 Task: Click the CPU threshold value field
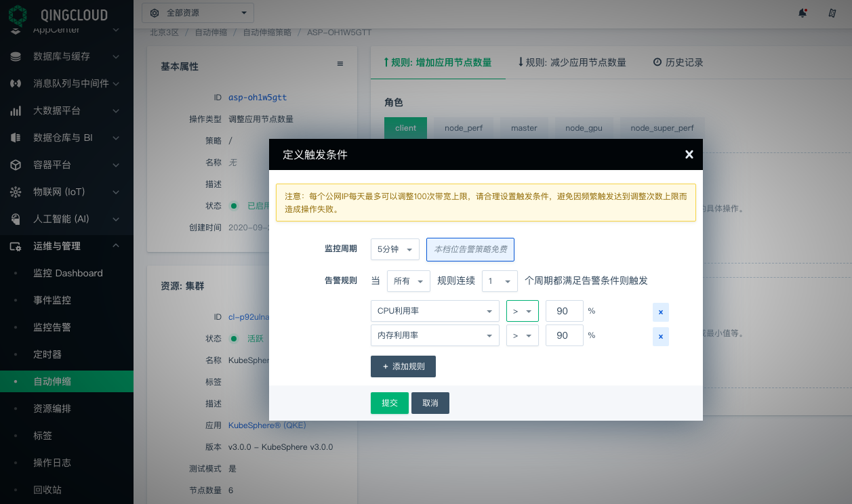click(x=564, y=311)
